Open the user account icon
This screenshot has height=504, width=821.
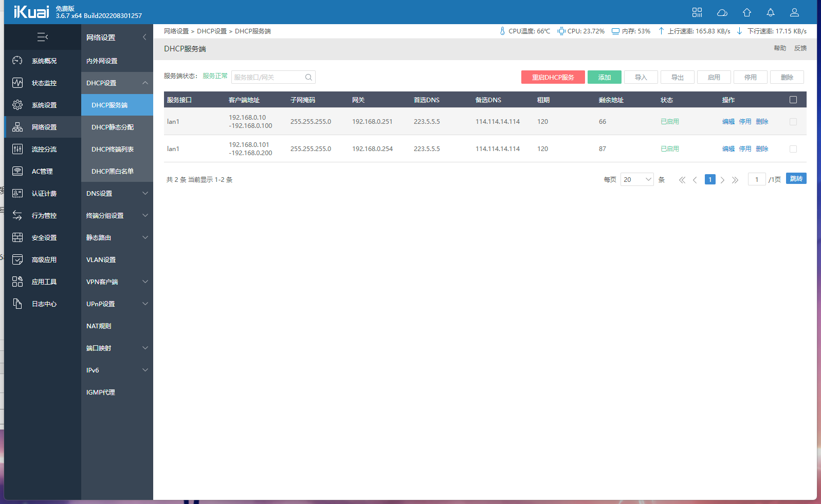(794, 12)
